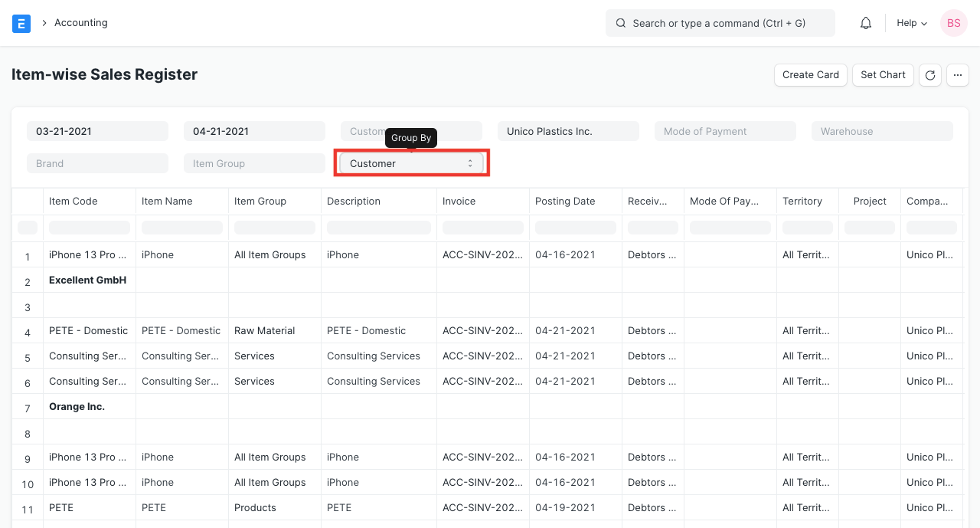Click the magnifier icon in the search bar
Viewport: 980px width, 528px height.
pyautogui.click(x=621, y=23)
